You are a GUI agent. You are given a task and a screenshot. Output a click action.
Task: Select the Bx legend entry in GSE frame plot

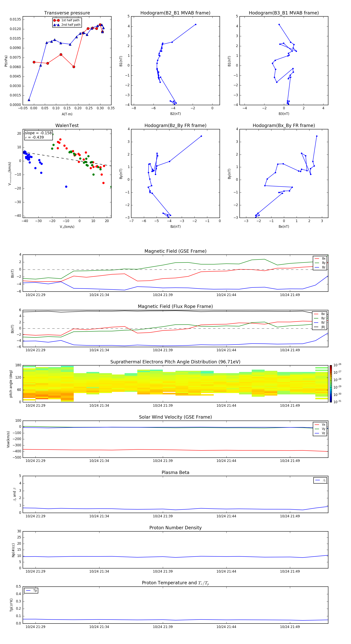[320, 259]
